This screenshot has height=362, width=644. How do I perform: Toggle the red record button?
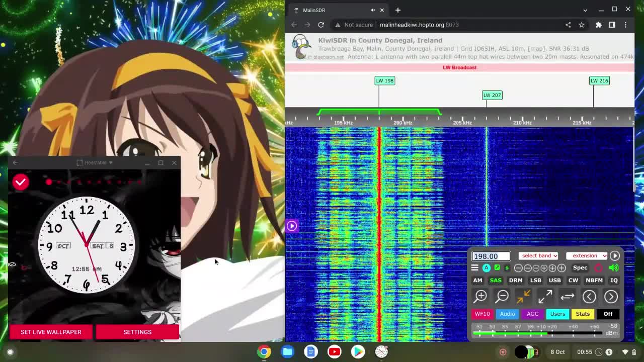598,268
